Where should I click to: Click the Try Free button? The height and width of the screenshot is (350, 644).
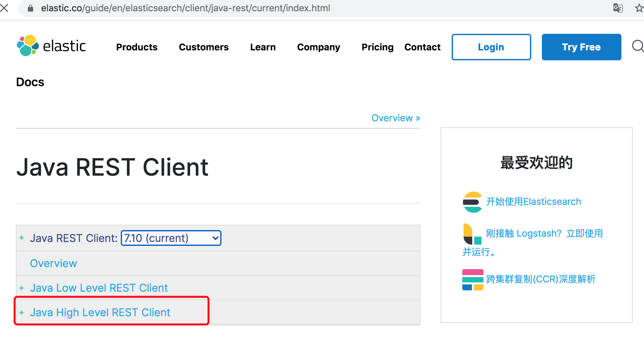click(581, 47)
